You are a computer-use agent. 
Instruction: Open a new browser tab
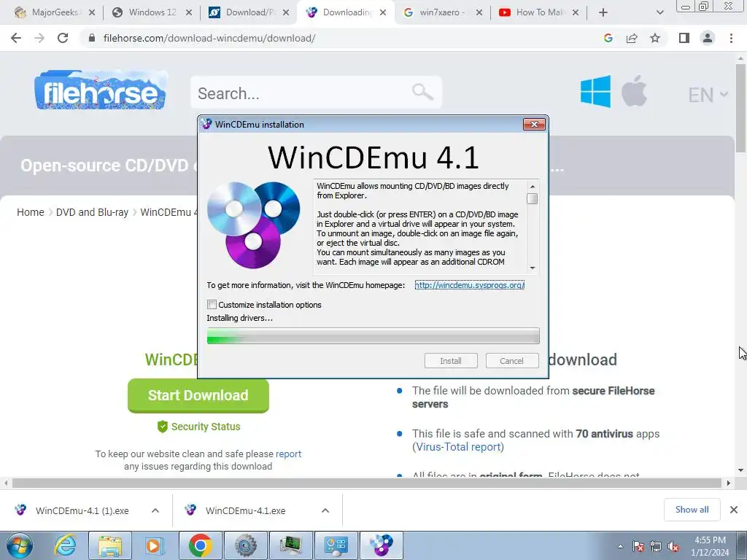tap(603, 13)
